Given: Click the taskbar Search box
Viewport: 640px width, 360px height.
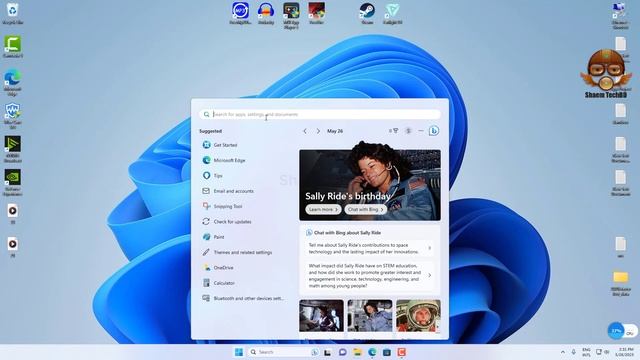Looking at the screenshot, I should (284, 352).
